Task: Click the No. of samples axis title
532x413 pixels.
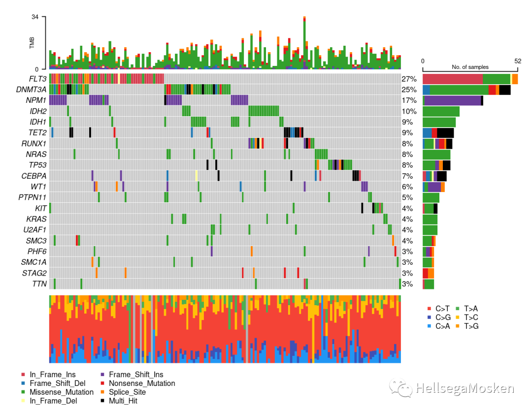Action: click(x=470, y=67)
